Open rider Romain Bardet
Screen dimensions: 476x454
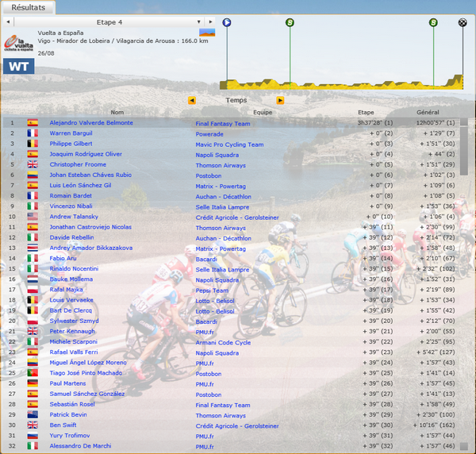pos(71,195)
